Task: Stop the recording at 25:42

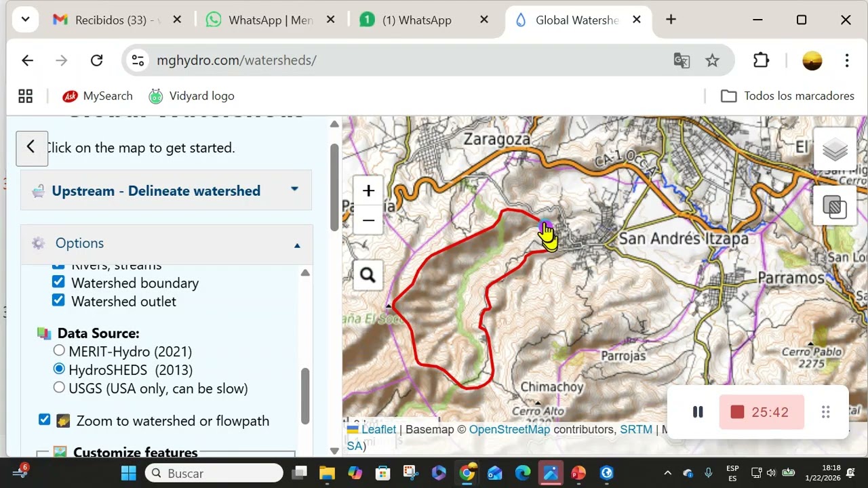Action: coord(761,412)
